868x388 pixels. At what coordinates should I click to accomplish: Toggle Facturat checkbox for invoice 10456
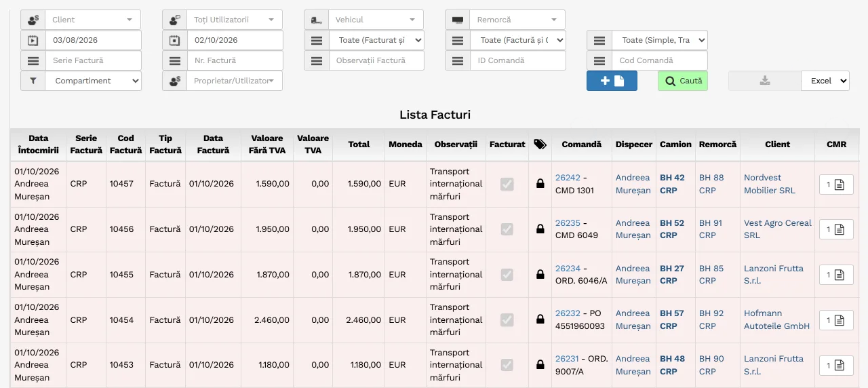(507, 229)
